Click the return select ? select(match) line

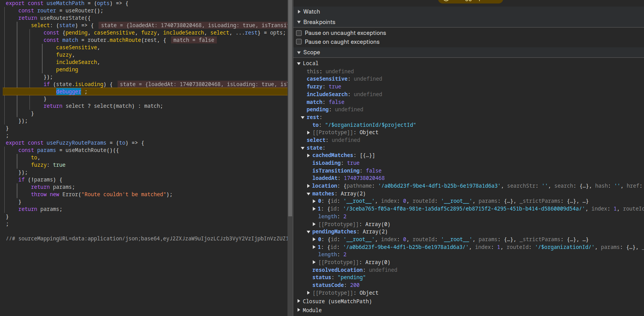click(x=103, y=106)
